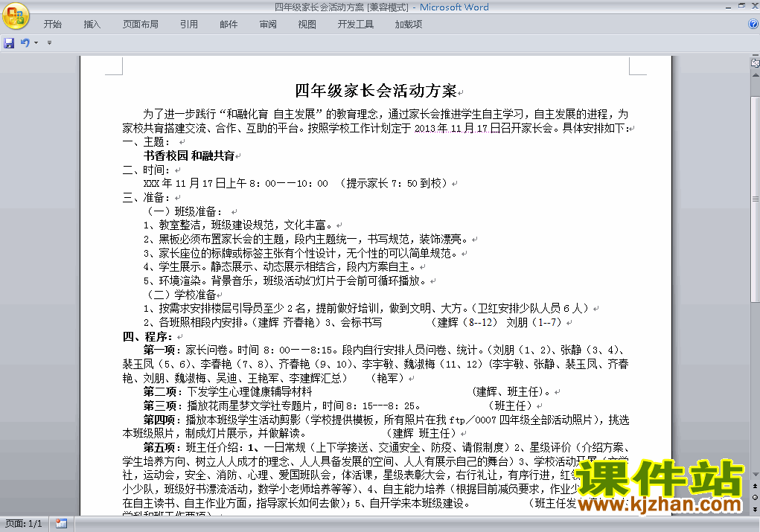Click the heading 二、时间：
Image resolution: width=760 pixels, height=532 pixels.
(147, 170)
